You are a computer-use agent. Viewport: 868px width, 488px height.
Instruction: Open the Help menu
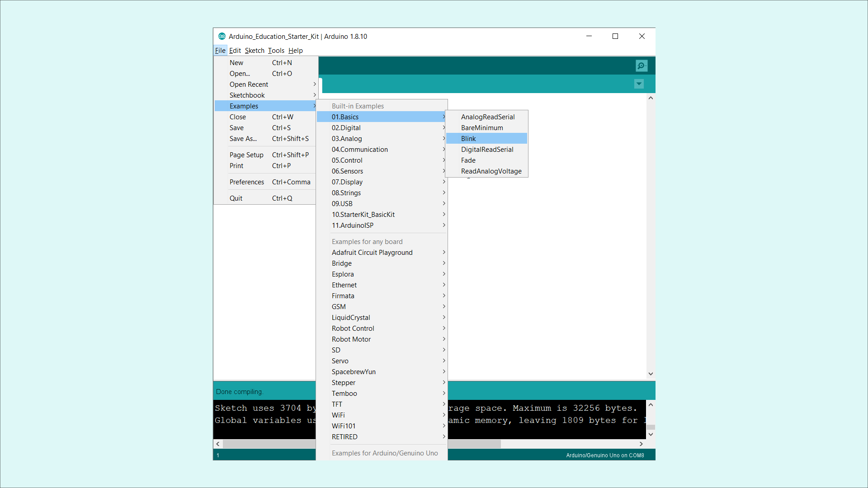[296, 51]
